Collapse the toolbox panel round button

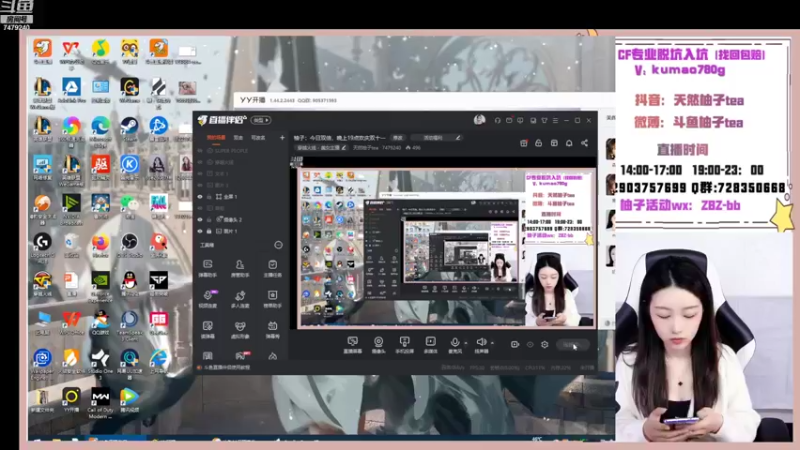278,245
